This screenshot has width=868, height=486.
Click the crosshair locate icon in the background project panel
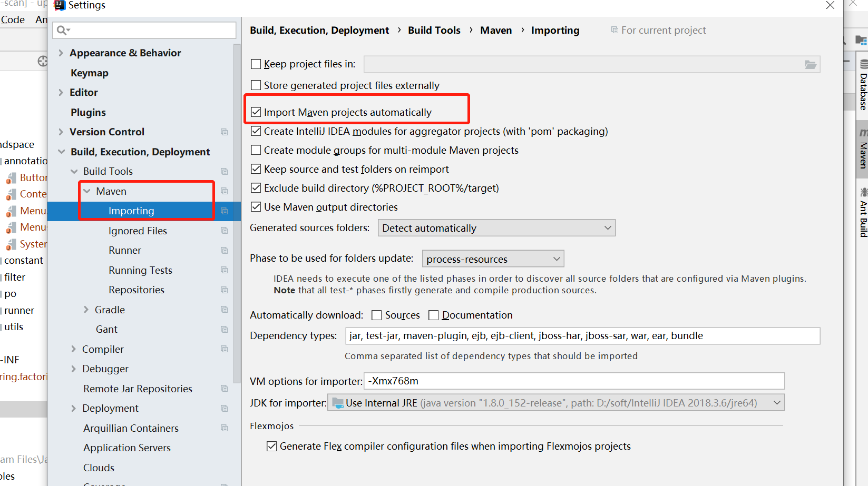43,61
